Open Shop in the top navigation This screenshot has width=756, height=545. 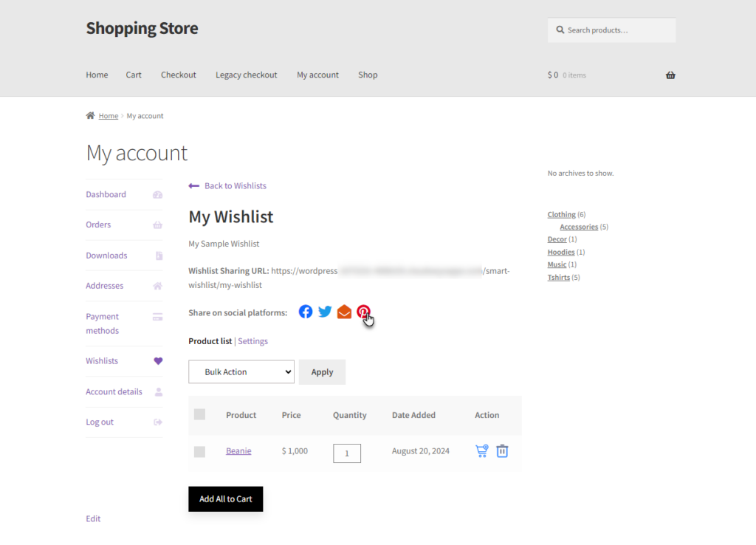point(368,75)
